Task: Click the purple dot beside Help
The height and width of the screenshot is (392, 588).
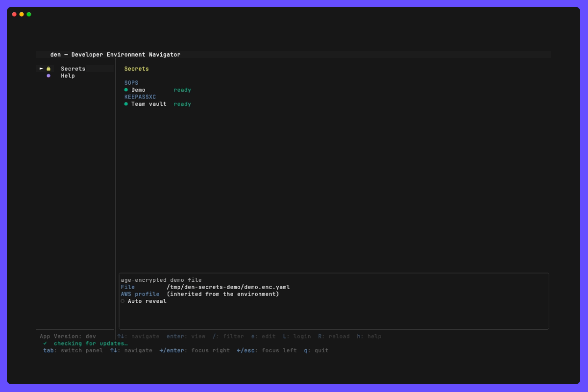Action: pos(49,76)
